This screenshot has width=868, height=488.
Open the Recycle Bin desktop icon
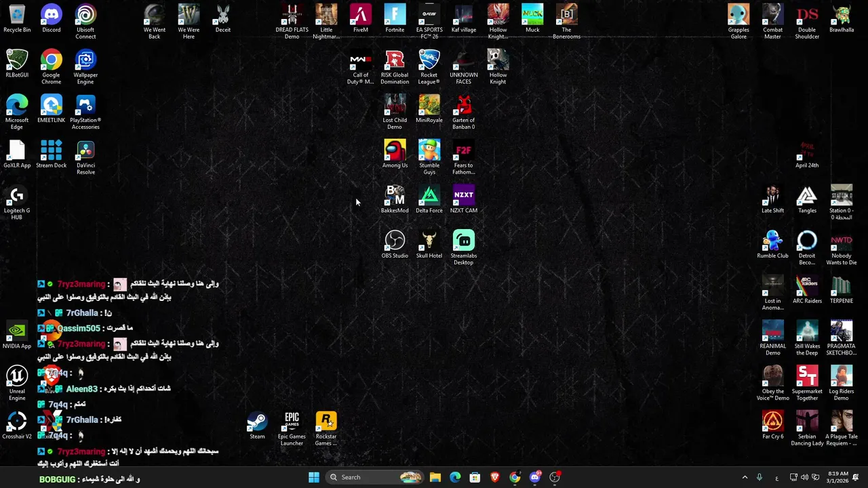pos(17,19)
